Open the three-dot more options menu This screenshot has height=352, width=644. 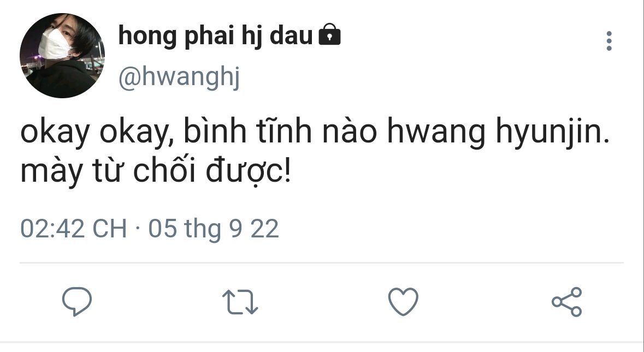click(x=609, y=41)
